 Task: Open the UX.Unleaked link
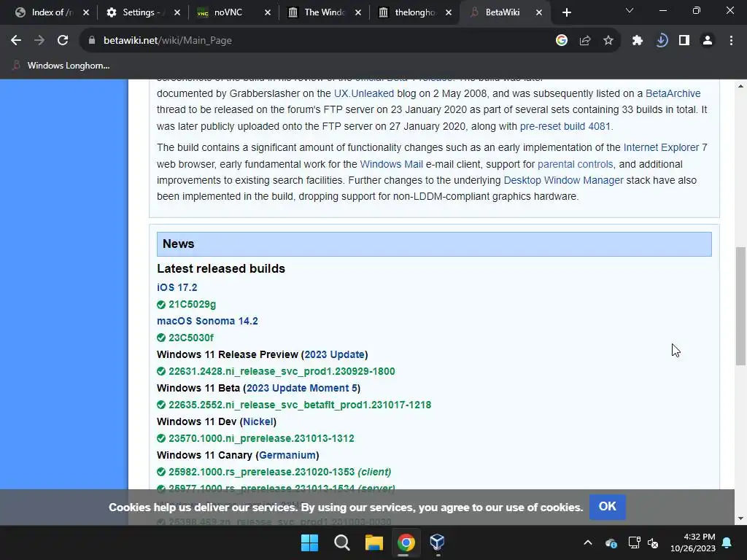coord(364,93)
